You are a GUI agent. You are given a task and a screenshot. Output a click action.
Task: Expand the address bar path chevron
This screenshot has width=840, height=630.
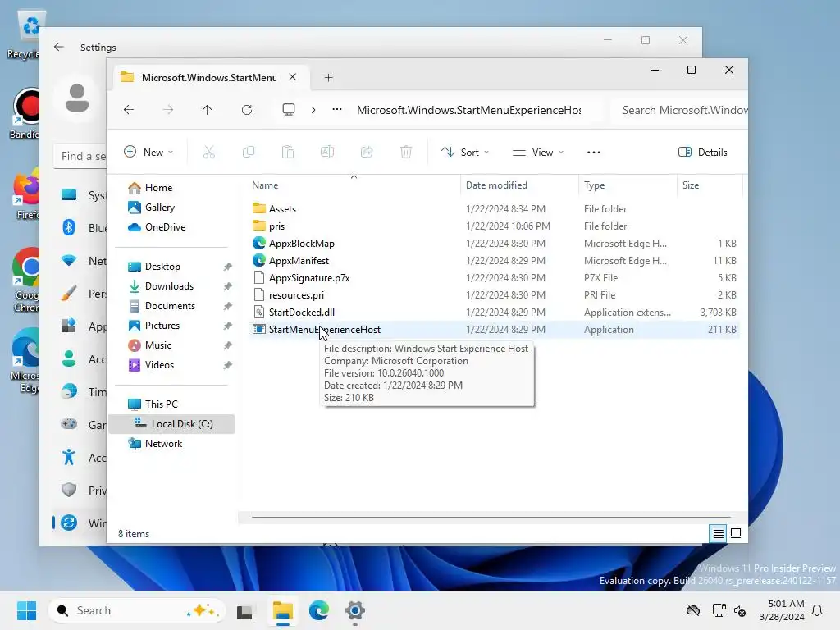point(313,110)
